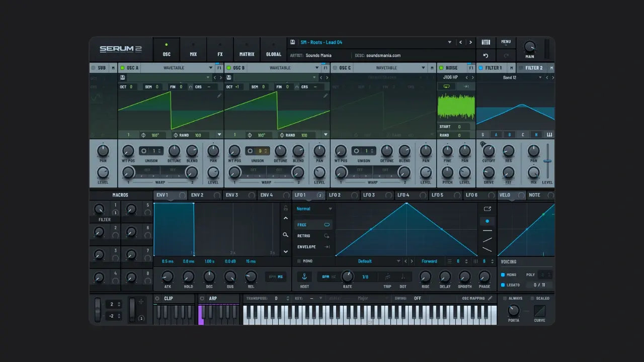Click the OSC B wavetable pencil edit icon
Screen dimensions: 644x362
[326, 96]
